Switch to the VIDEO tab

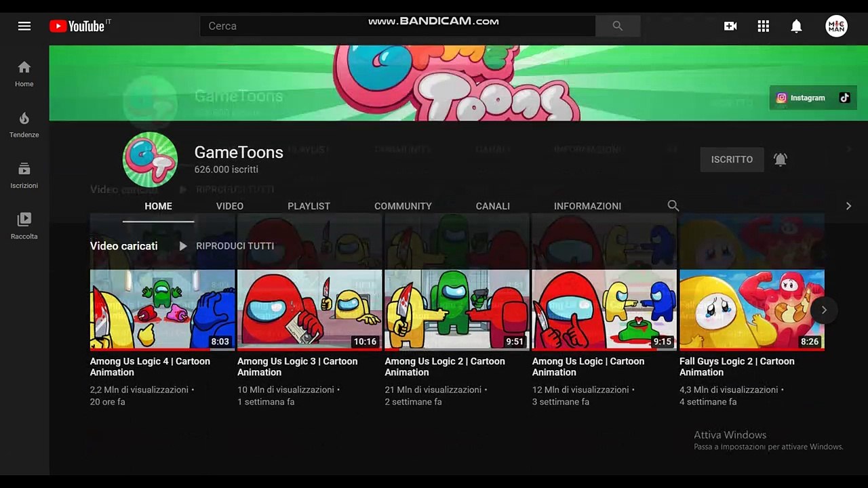(x=230, y=206)
